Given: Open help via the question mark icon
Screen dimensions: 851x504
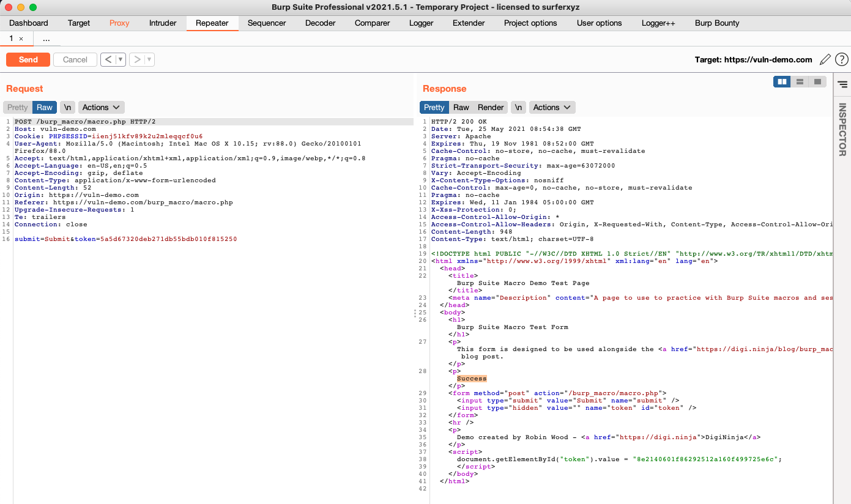Looking at the screenshot, I should click(842, 59).
